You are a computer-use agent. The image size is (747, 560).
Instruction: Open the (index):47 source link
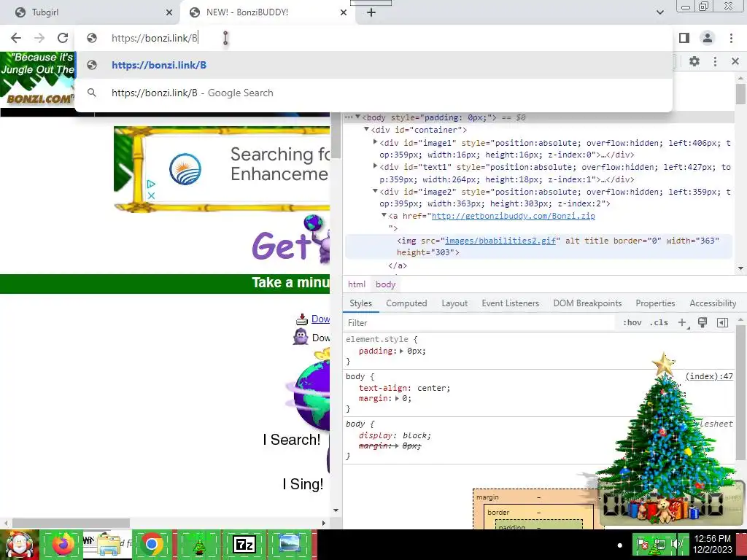coord(709,376)
